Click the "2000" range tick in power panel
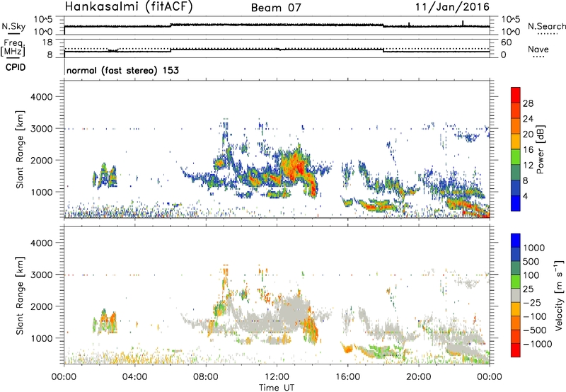The width and height of the screenshot is (566, 392). pyautogui.click(x=41, y=160)
